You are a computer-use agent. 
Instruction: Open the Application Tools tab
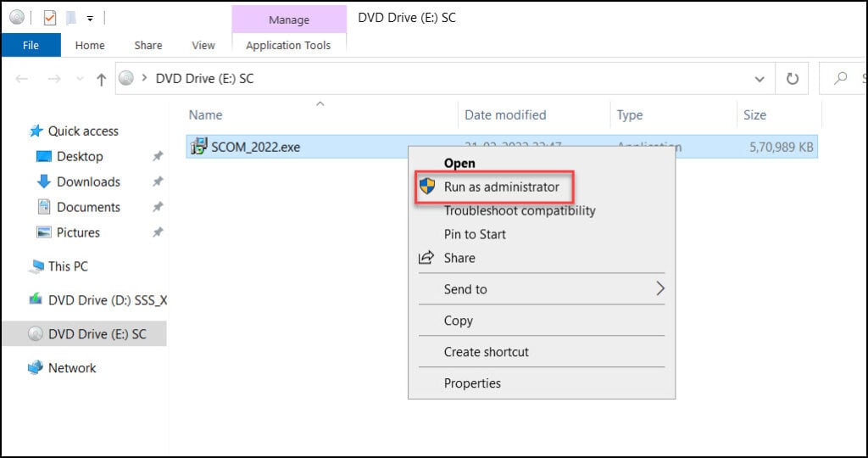[288, 46]
